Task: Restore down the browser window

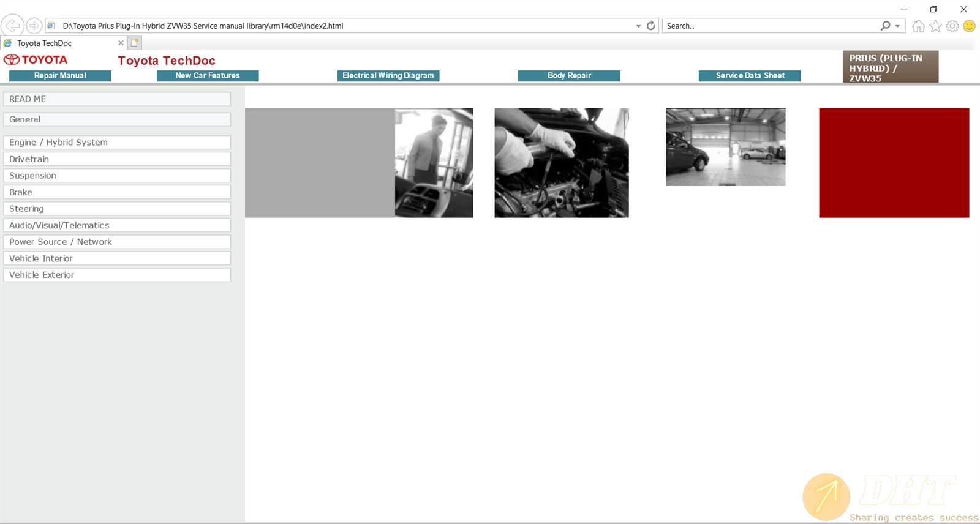Action: coord(933,9)
